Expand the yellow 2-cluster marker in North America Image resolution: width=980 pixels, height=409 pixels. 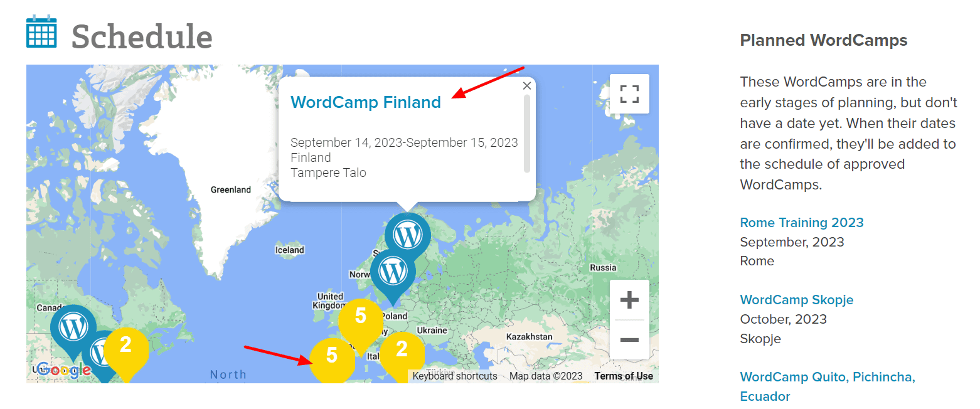[x=125, y=346]
